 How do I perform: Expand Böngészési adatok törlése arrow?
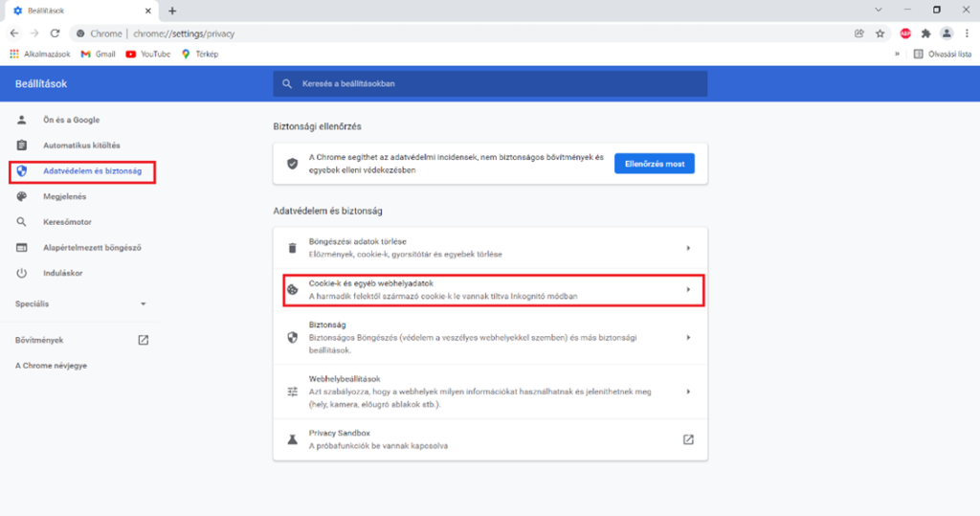coord(688,248)
